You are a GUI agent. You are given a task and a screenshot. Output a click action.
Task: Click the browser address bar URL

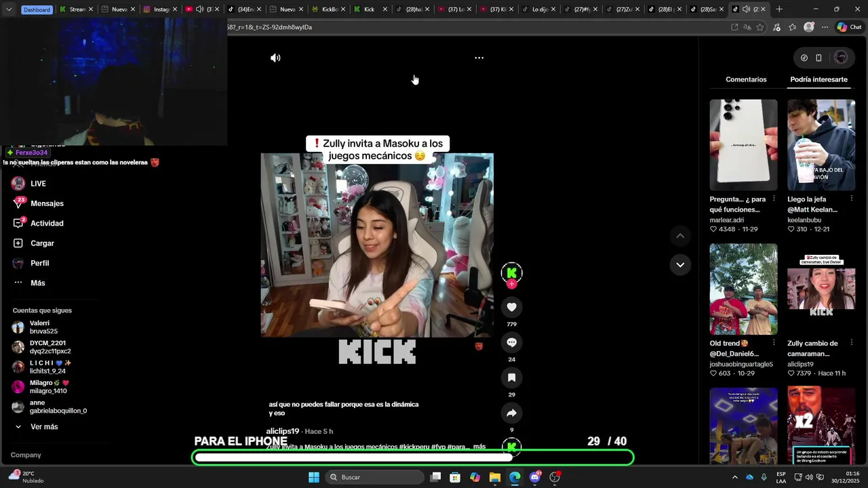[x=270, y=27]
